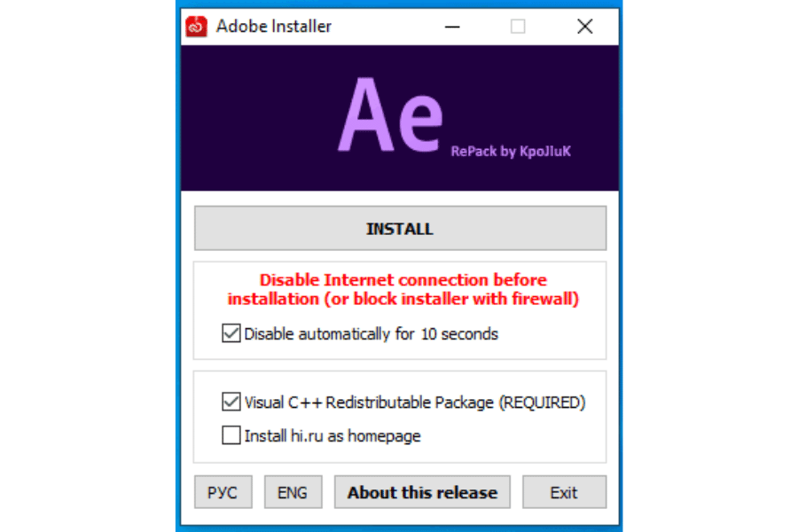The width and height of the screenshot is (798, 532).
Task: Click the greyed-out maximize window button
Action: coord(518,27)
